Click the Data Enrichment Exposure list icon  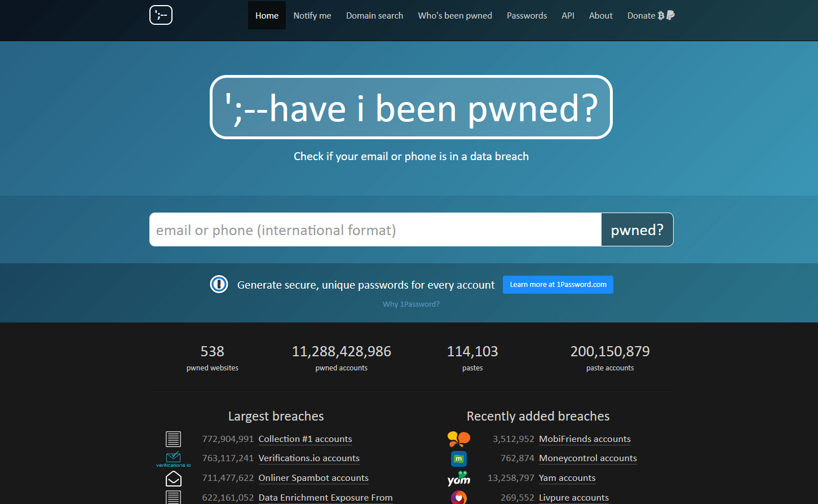(174, 497)
